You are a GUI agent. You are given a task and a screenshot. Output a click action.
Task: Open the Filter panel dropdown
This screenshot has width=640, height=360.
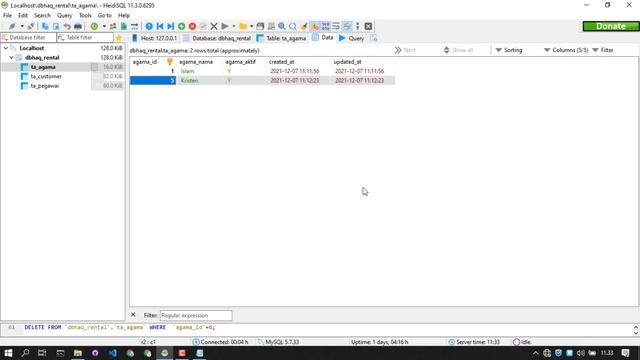[602, 50]
